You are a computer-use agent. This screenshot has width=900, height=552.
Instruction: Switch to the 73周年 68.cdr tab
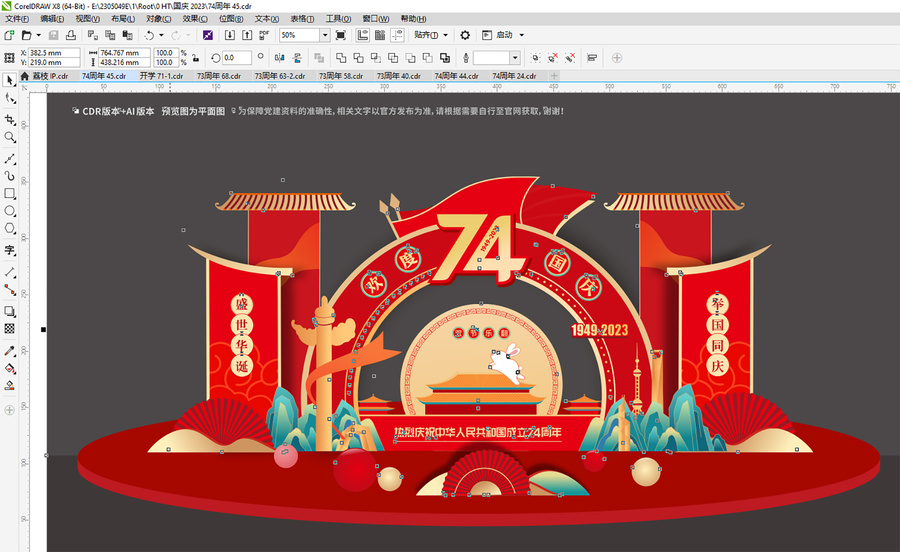click(219, 76)
